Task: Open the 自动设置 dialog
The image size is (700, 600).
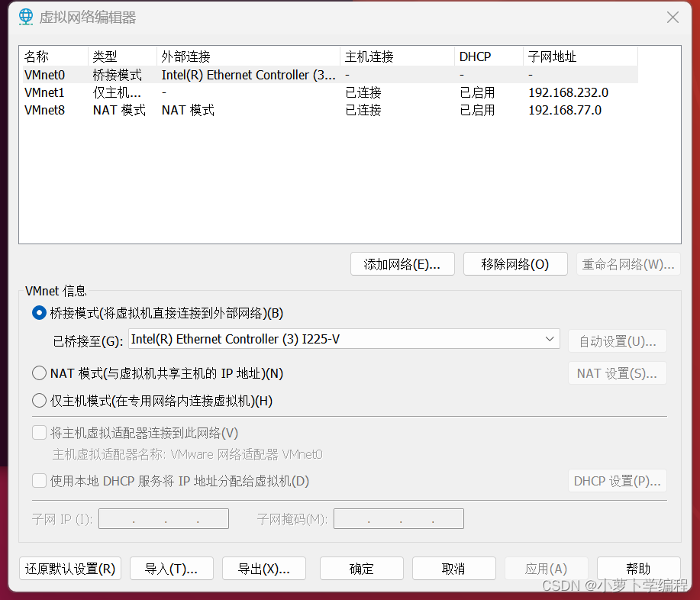Action: 617,340
